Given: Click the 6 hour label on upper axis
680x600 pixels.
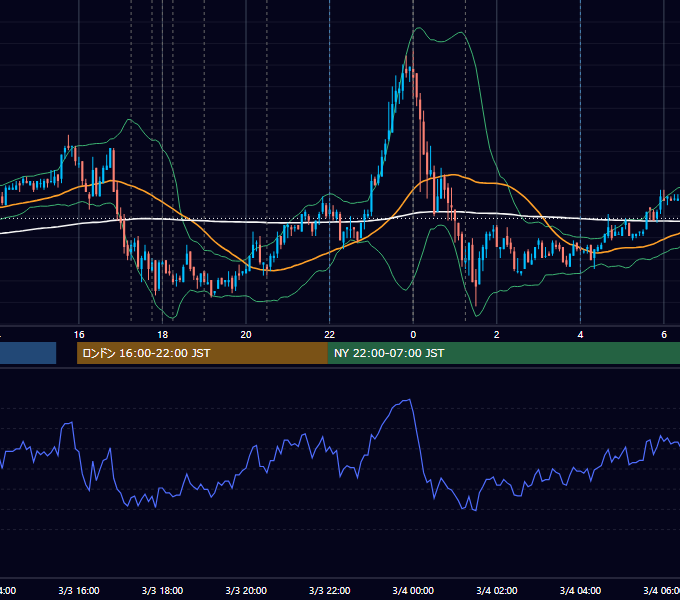Looking at the screenshot, I should click(664, 335).
